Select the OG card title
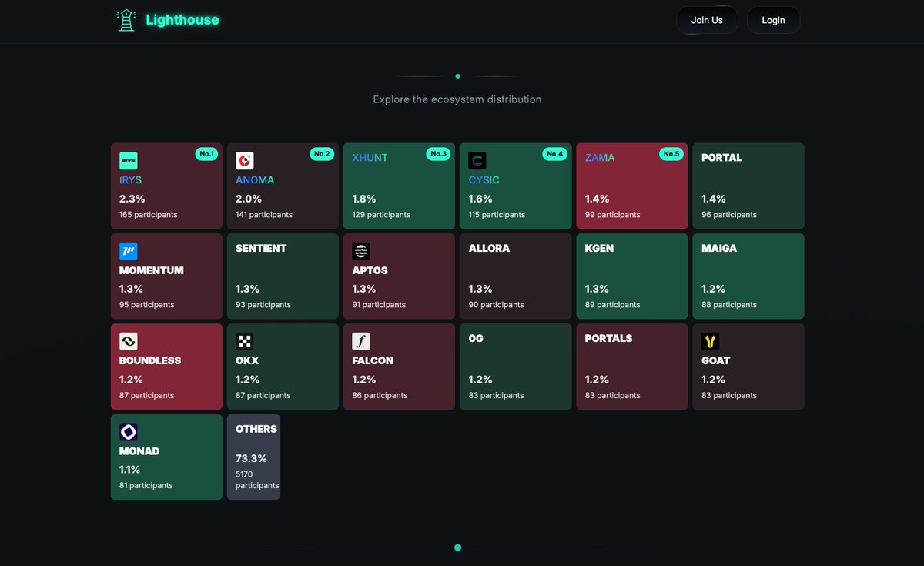924x566 pixels. (x=476, y=338)
